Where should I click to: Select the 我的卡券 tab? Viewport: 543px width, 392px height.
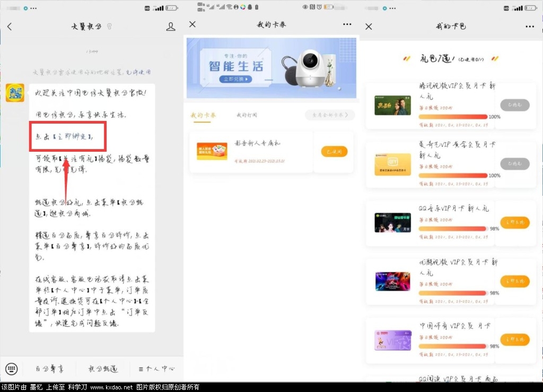[x=203, y=115]
